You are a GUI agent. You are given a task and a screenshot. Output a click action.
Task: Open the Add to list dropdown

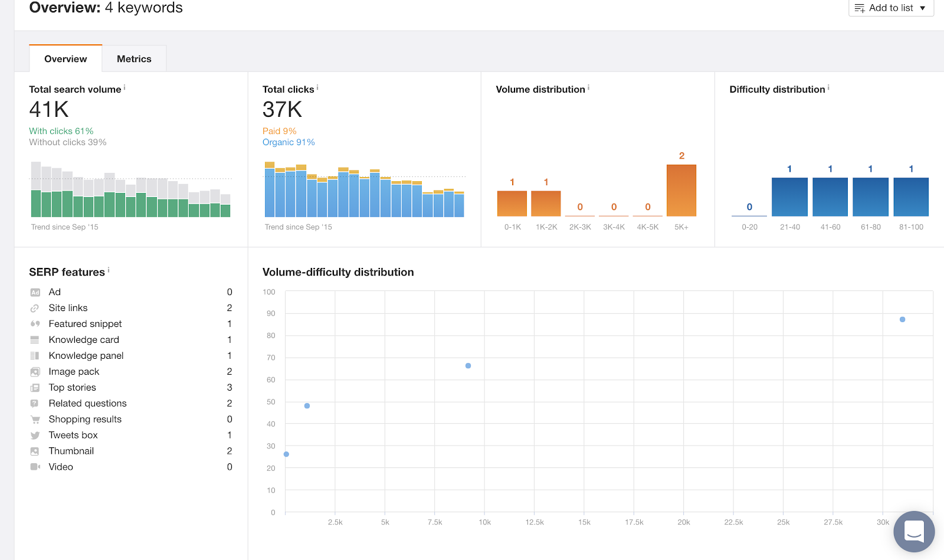pyautogui.click(x=891, y=8)
